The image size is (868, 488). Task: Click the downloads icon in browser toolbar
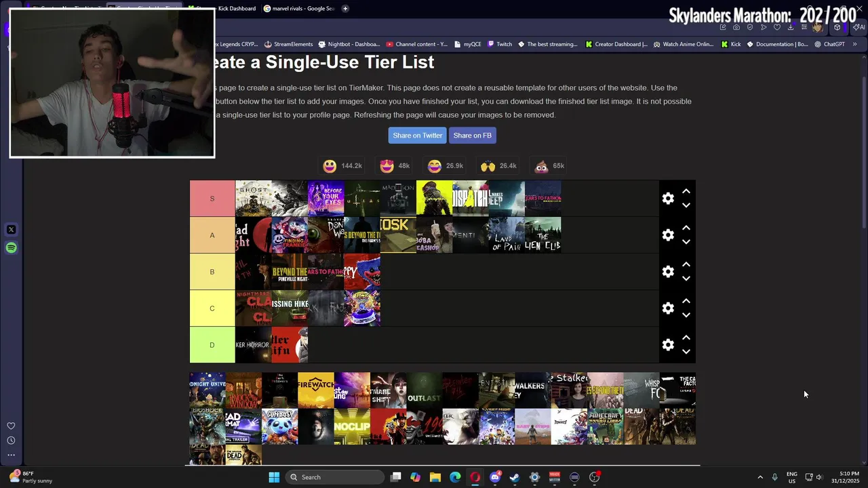[x=791, y=27]
